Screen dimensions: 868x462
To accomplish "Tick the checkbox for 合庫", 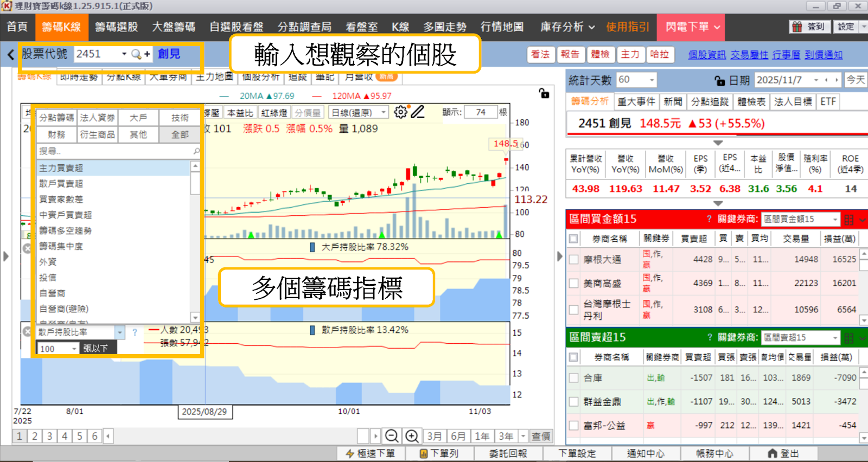I will [573, 377].
